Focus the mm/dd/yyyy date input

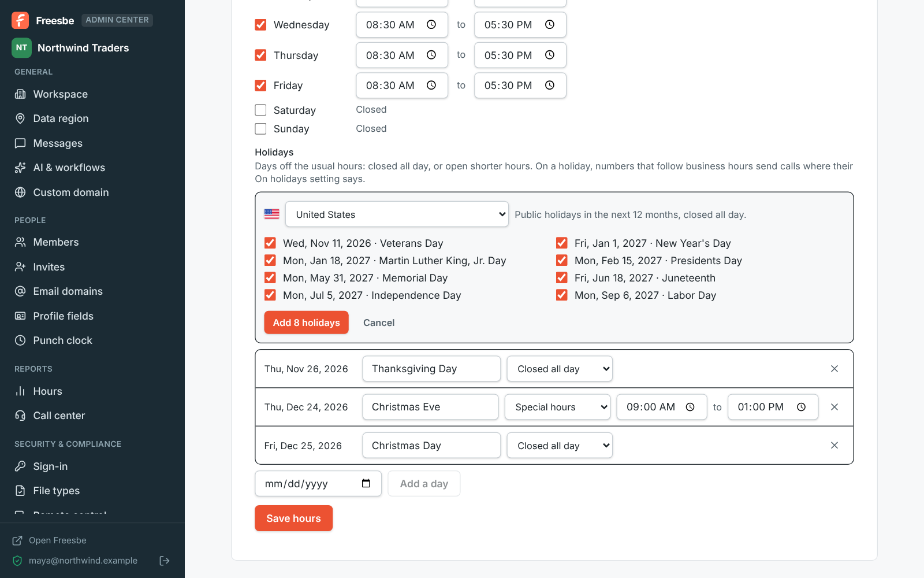(318, 484)
